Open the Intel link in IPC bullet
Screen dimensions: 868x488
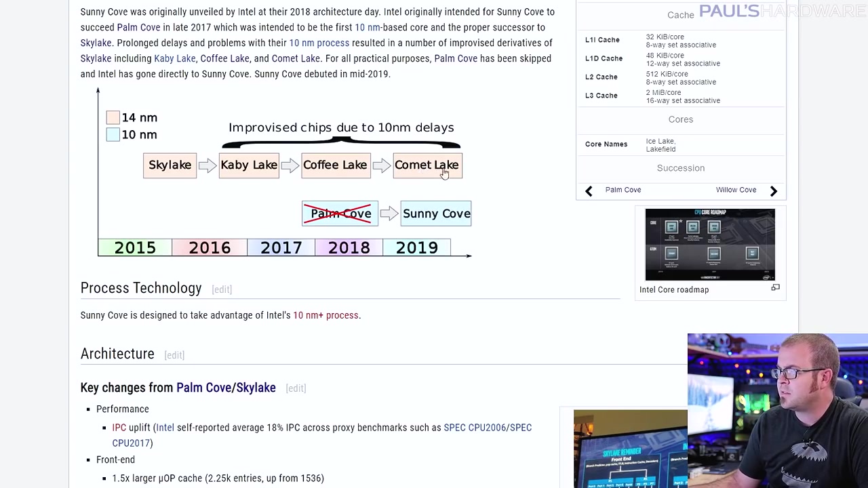coord(165,428)
